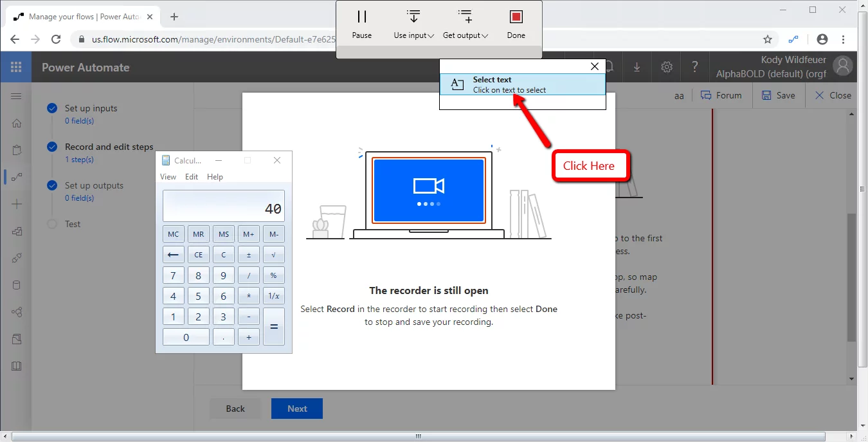Viewport: 868px width, 442px height.
Task: Click the plus key on Calculator
Action: pyautogui.click(x=249, y=337)
